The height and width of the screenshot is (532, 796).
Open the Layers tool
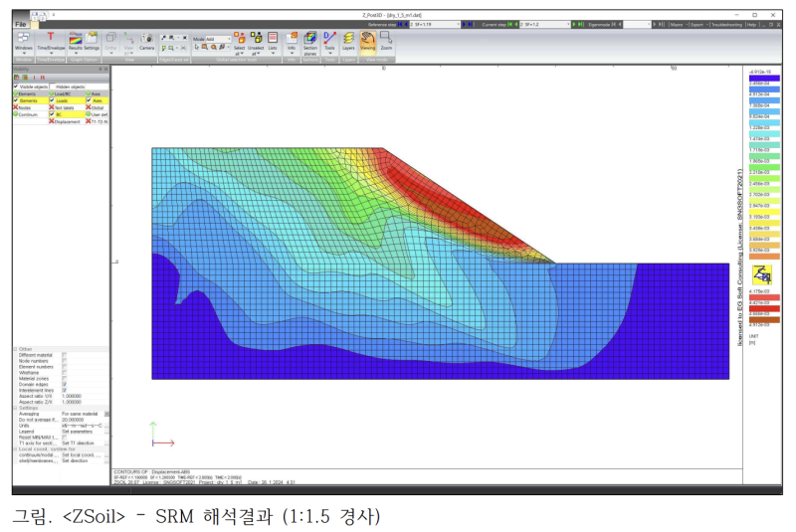pyautogui.click(x=348, y=42)
